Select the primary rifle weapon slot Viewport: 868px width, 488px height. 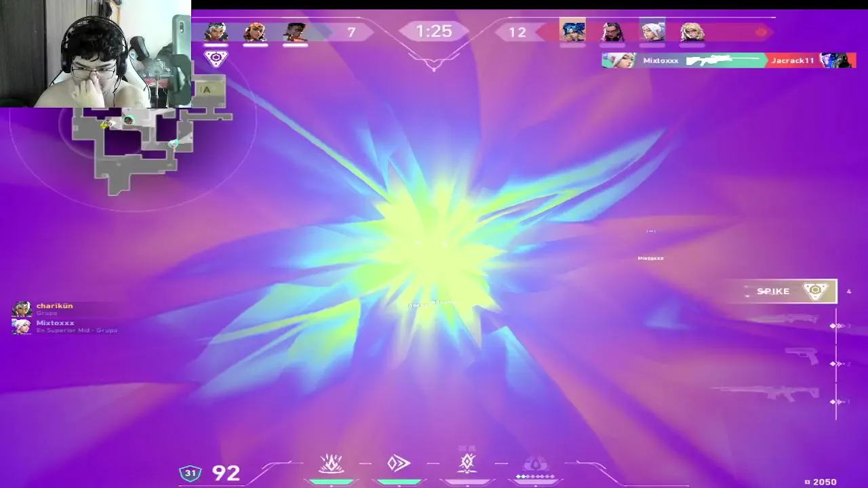(766, 393)
